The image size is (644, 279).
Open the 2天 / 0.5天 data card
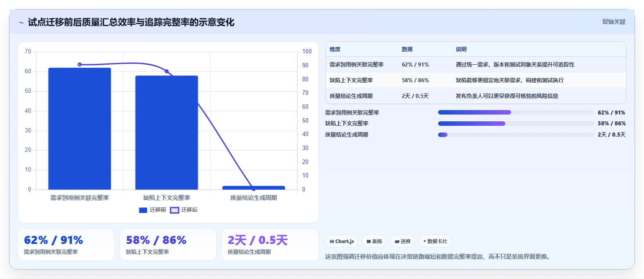point(270,244)
